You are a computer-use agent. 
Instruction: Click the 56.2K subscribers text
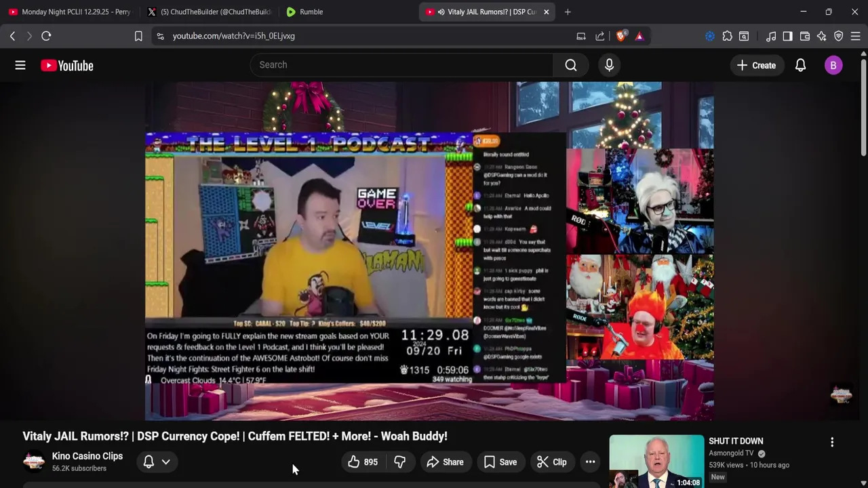[x=79, y=468]
